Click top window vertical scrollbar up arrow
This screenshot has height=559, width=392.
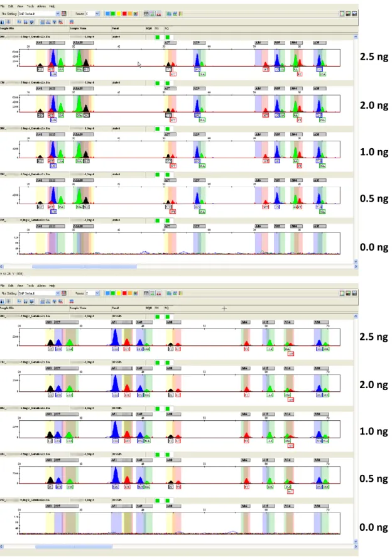(356, 36)
